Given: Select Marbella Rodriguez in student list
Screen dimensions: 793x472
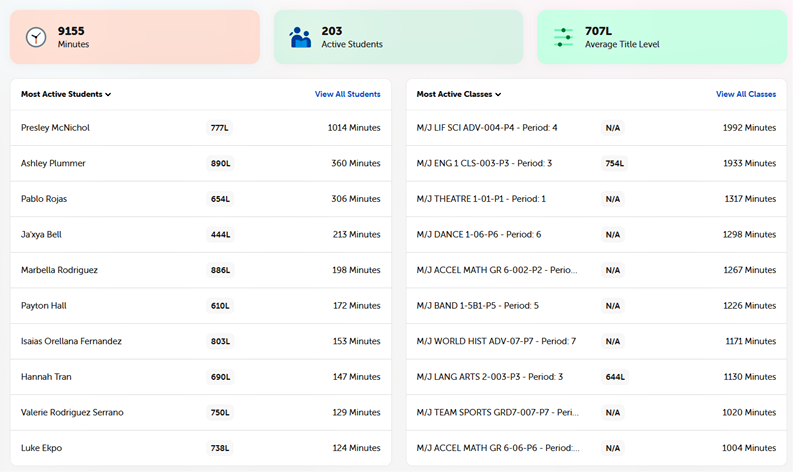Looking at the screenshot, I should pyautogui.click(x=59, y=270).
